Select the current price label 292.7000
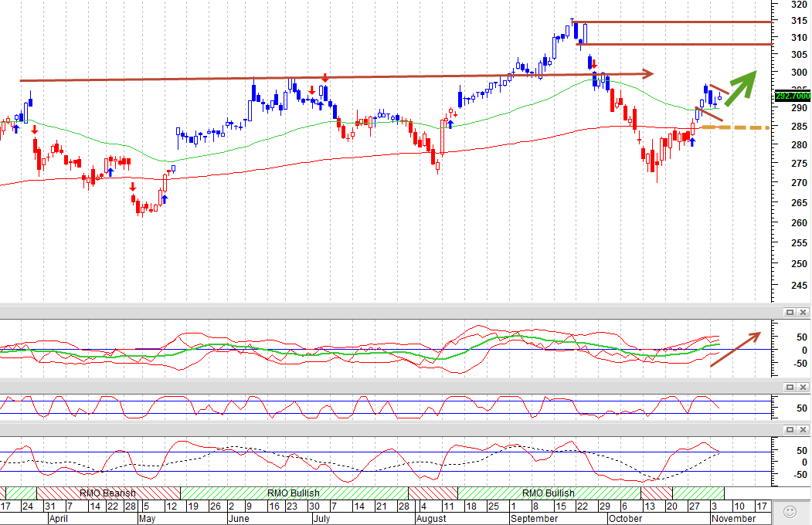Screen dimensions: 812x525 click(x=793, y=97)
